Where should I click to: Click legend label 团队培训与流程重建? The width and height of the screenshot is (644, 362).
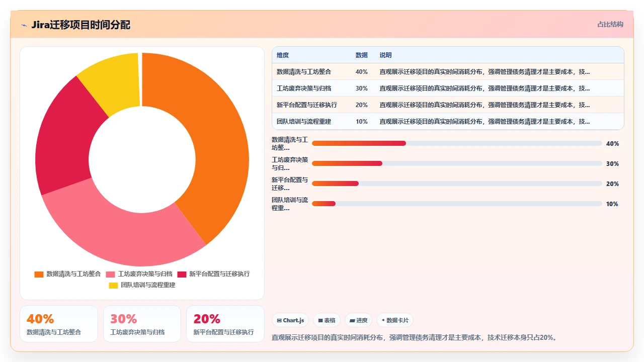click(x=148, y=285)
